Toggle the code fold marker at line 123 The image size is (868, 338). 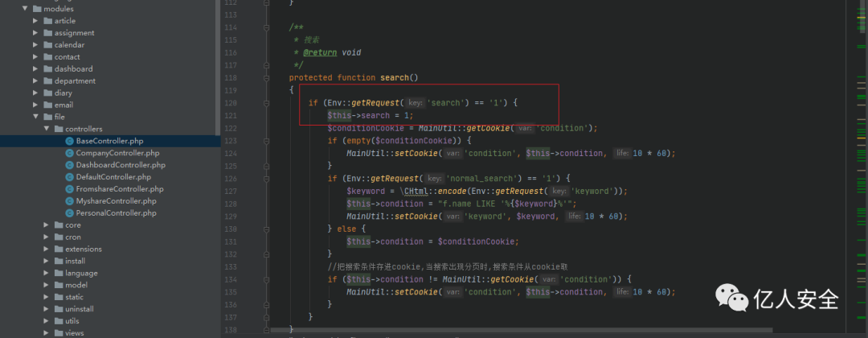coord(267,141)
